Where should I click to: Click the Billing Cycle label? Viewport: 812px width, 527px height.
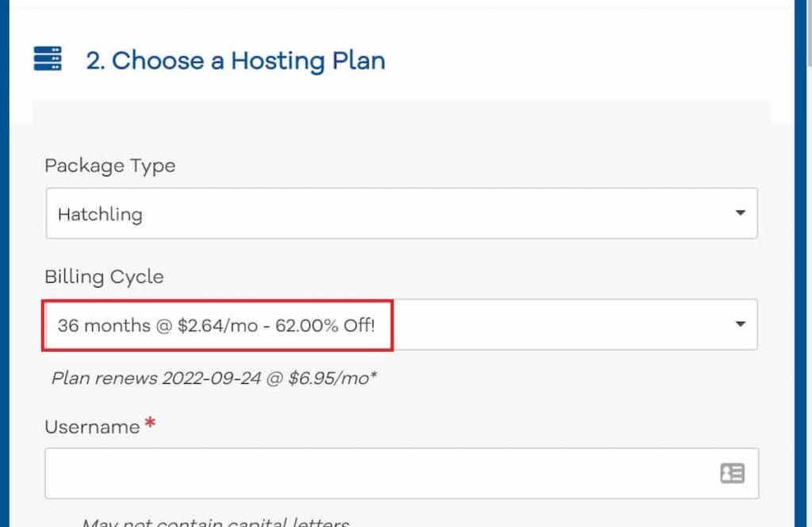104,277
